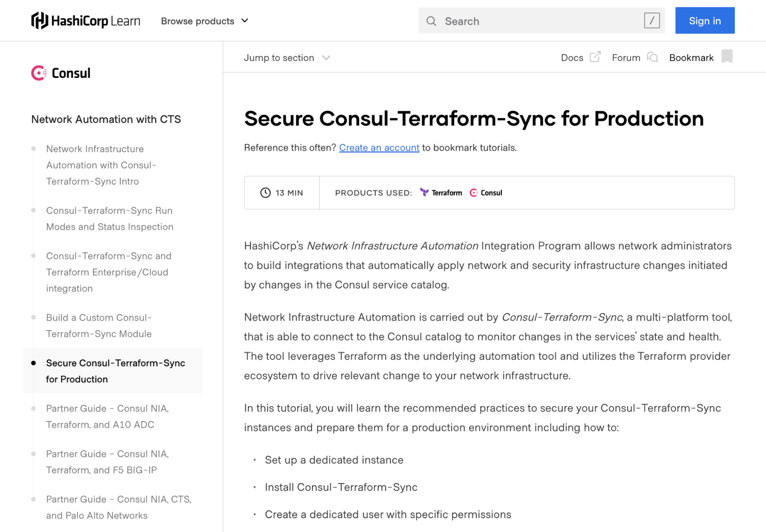Click the Terraform icon under Products Used
766x532 pixels.
pyautogui.click(x=424, y=193)
